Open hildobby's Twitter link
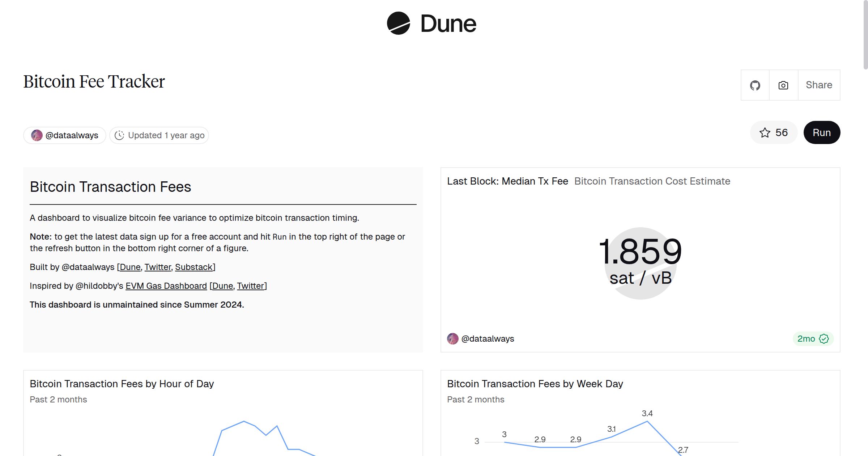 coord(251,286)
